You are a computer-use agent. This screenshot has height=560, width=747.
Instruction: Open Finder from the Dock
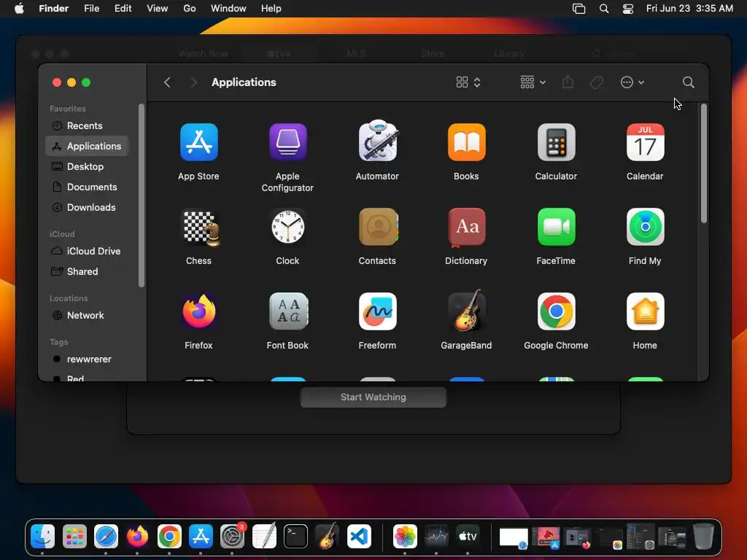coord(43,537)
